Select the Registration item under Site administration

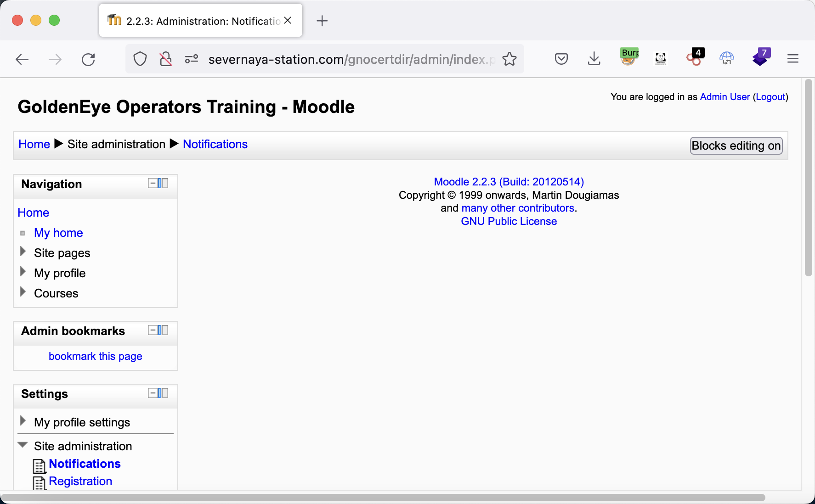80,481
